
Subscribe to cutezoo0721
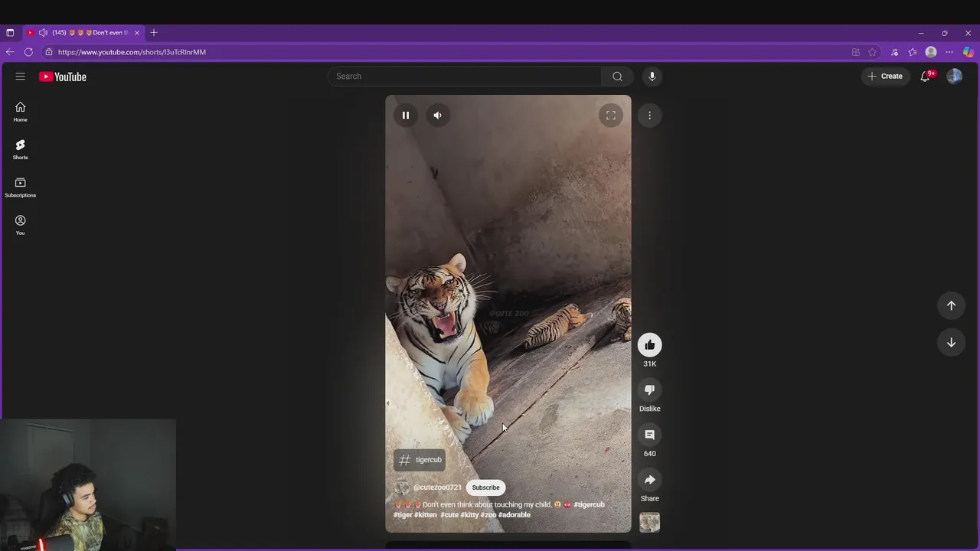485,487
